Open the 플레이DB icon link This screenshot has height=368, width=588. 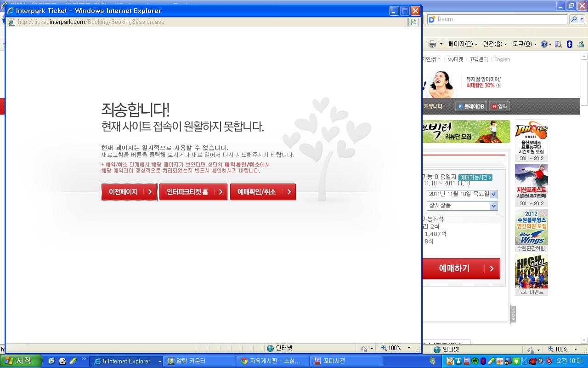[471, 106]
